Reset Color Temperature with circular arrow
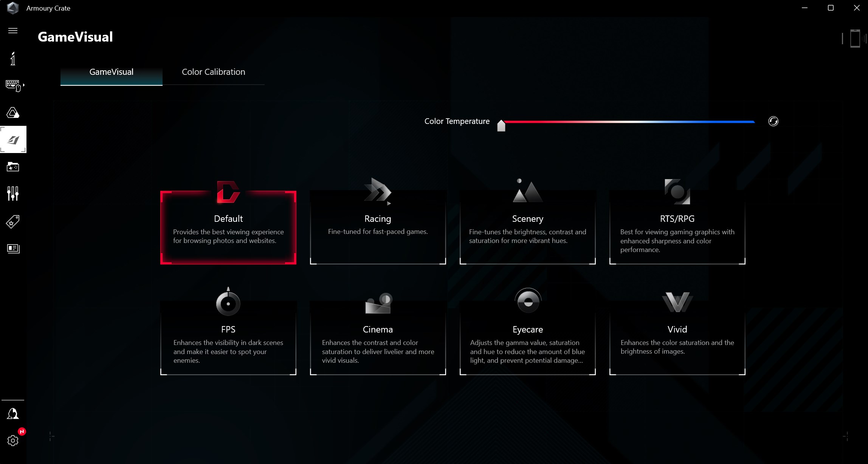 pyautogui.click(x=773, y=121)
